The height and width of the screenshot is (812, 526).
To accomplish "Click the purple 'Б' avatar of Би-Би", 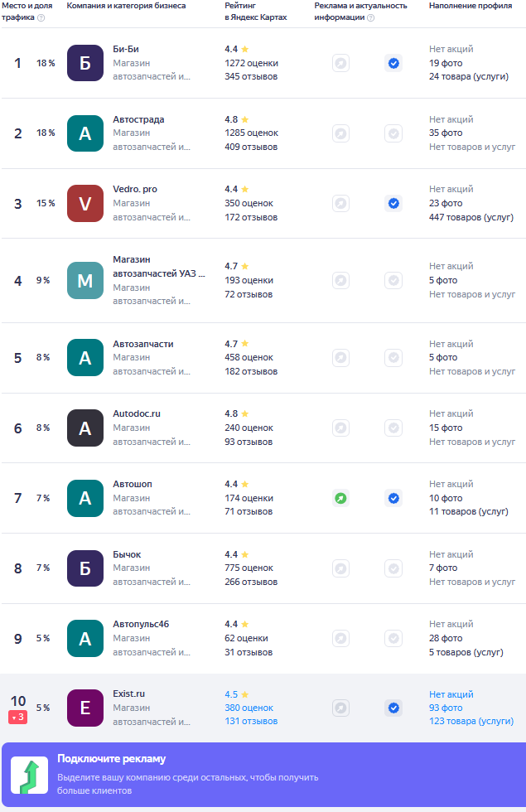I will [x=85, y=63].
